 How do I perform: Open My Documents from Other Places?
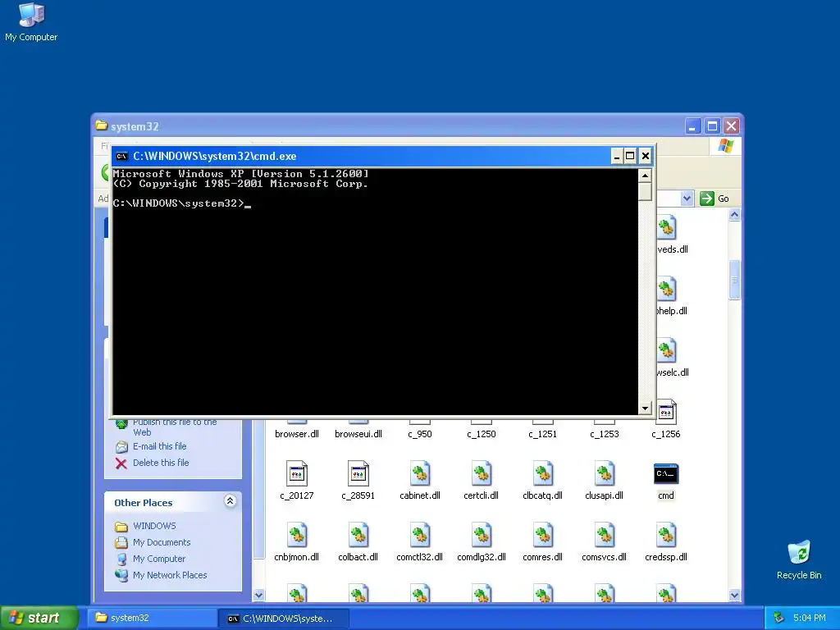(x=162, y=542)
